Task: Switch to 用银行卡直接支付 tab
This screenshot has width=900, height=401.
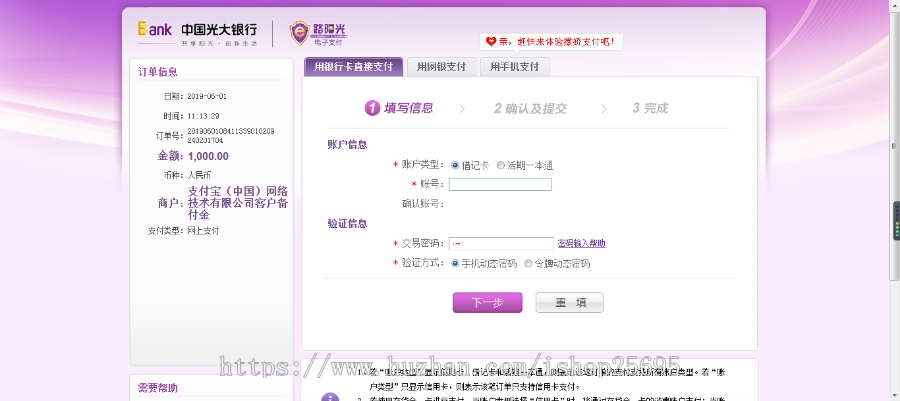Action: coord(354,67)
